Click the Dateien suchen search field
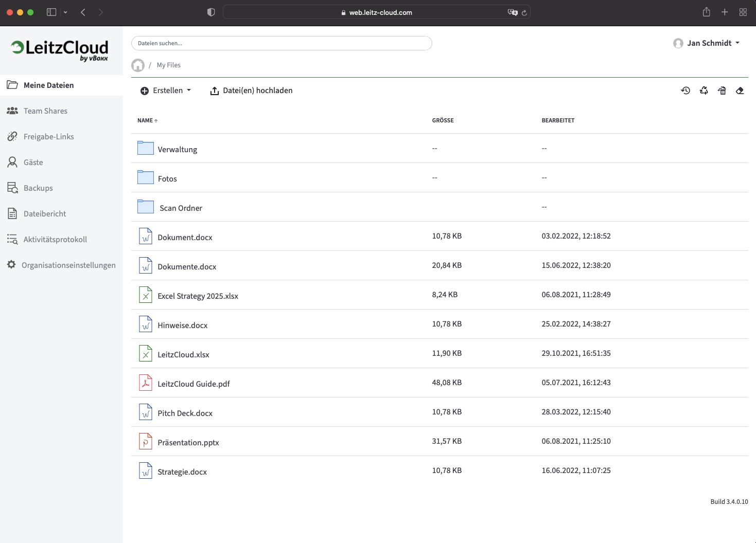 [282, 43]
